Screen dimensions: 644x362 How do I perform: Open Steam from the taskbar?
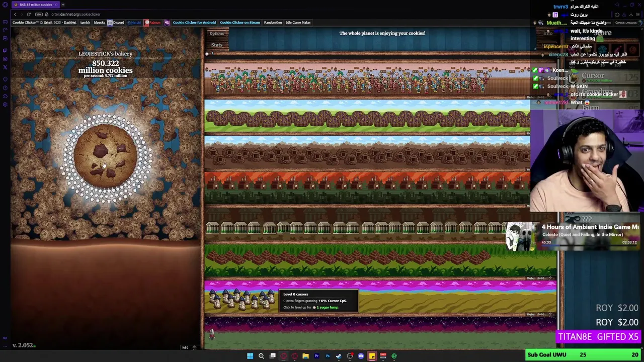coord(339,356)
